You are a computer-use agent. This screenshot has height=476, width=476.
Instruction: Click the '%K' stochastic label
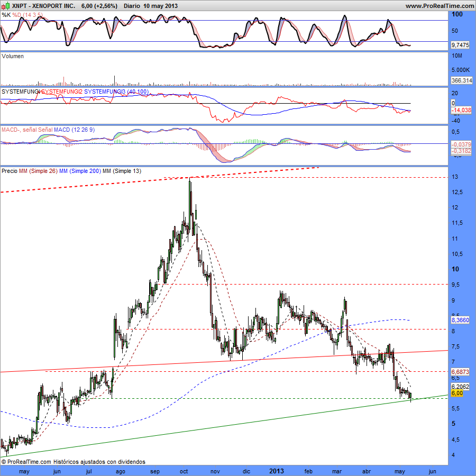[6, 15]
